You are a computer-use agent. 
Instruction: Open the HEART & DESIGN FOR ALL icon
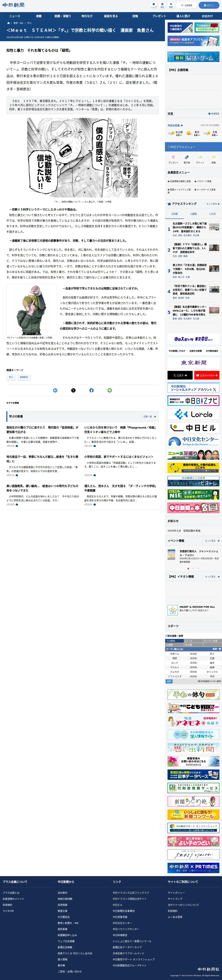173,610
